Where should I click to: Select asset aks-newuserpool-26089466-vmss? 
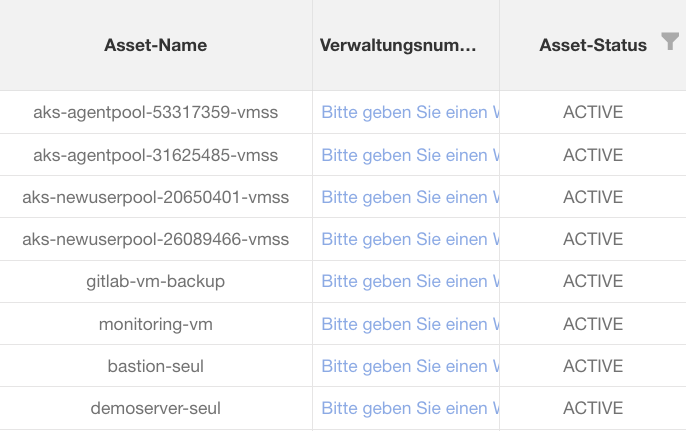(x=155, y=239)
